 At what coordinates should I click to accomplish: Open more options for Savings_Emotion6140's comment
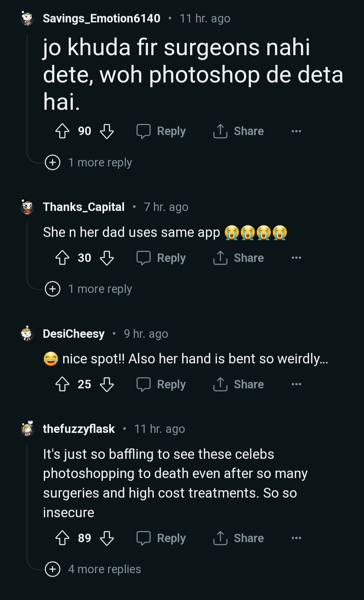[x=296, y=131]
